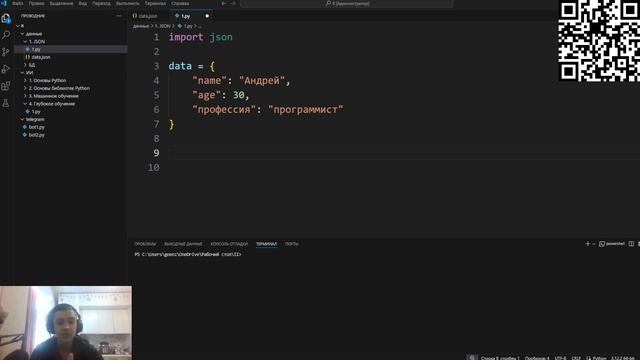The height and width of the screenshot is (360, 640).
Task: Select the Терминал panel tab
Action: (267, 244)
